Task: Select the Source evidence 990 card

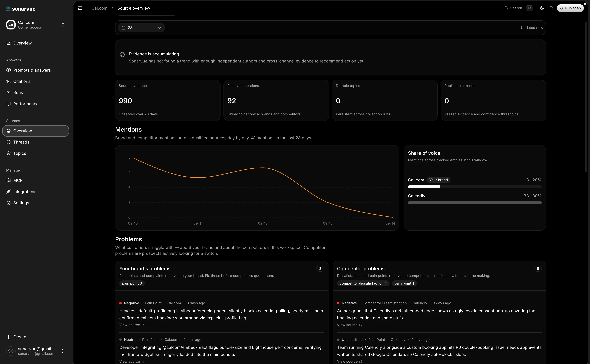Action: tap(168, 100)
